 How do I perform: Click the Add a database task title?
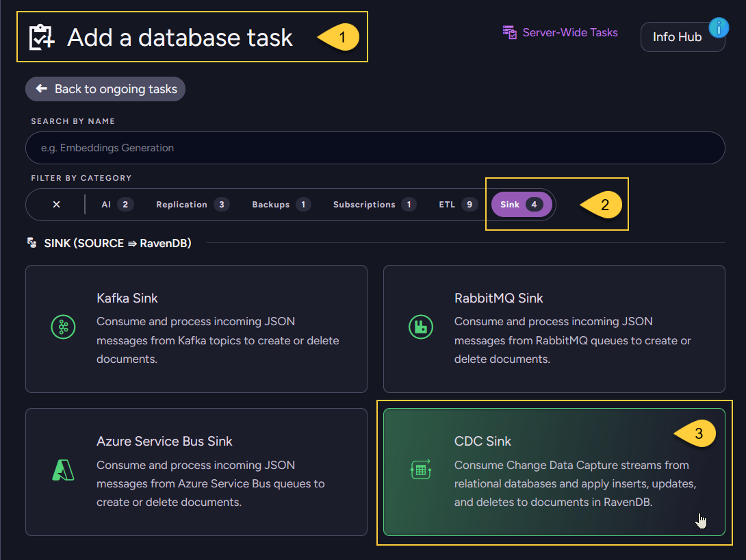point(180,38)
